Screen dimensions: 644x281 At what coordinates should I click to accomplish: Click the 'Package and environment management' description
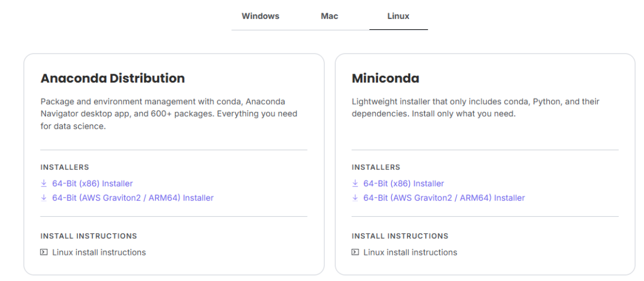(169, 114)
